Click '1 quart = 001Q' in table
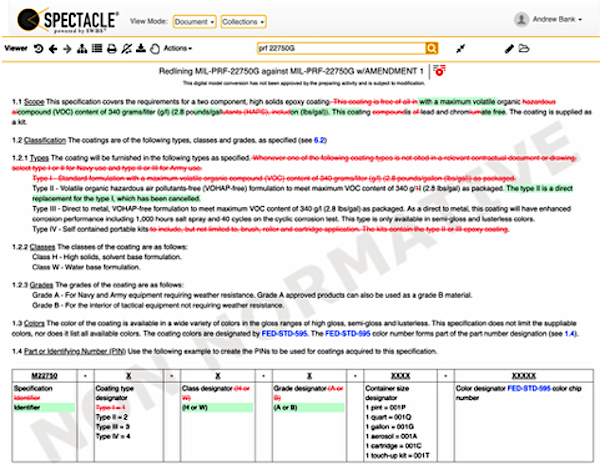 (388, 417)
